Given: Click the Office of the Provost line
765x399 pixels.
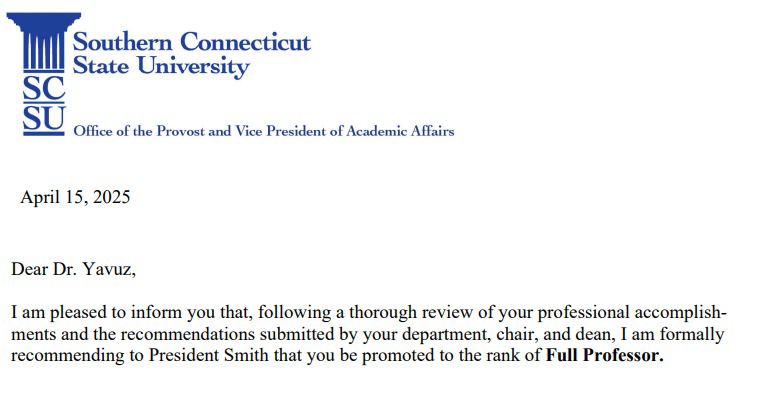Looking at the screenshot, I should [263, 131].
